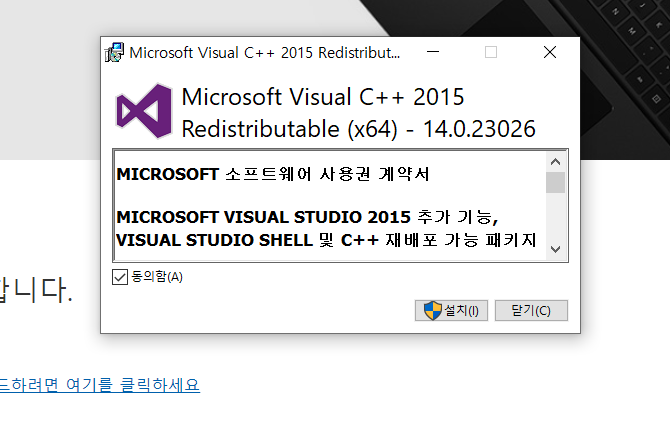Click the VISUAL STUDIO SHELL 및 C++ line
The width and height of the screenshot is (670, 437).
click(326, 240)
